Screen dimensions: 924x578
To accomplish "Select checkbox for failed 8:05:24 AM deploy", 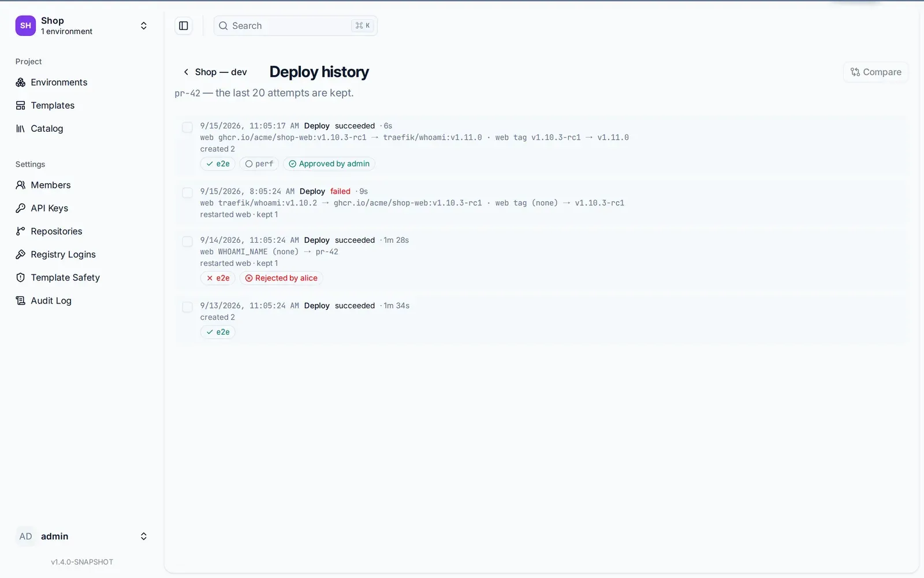I will point(188,192).
